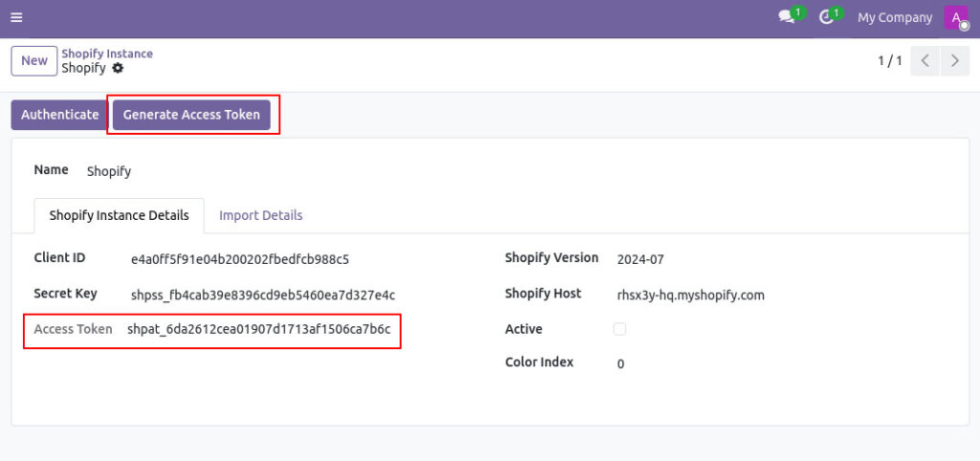Switch to the Import Details tab
The width and height of the screenshot is (980, 461).
(x=260, y=215)
